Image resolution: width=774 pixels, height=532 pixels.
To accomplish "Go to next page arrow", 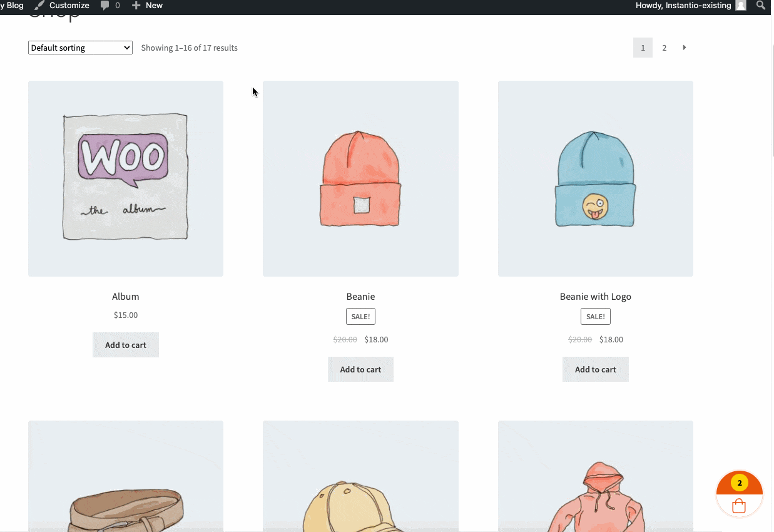I will pos(684,48).
